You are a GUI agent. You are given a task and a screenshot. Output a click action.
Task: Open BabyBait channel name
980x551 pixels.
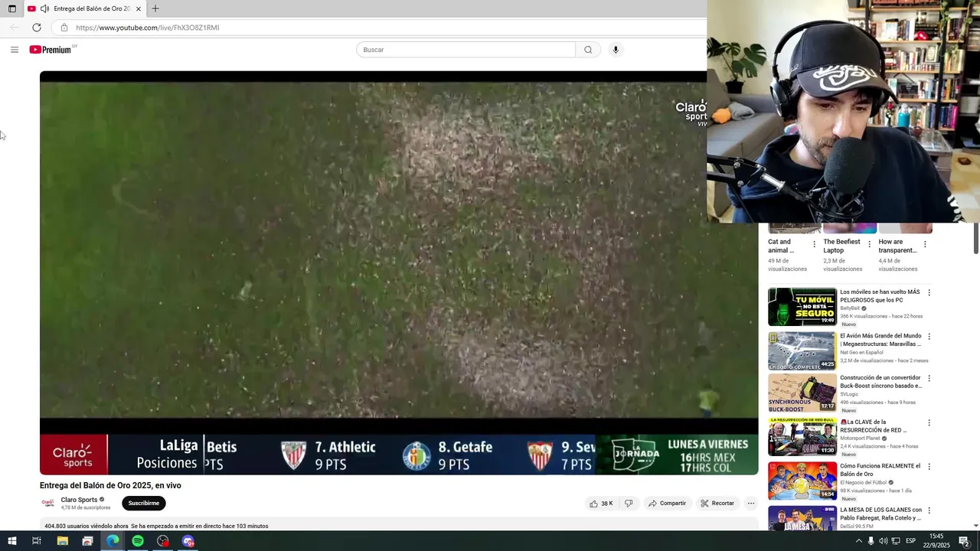coord(850,308)
